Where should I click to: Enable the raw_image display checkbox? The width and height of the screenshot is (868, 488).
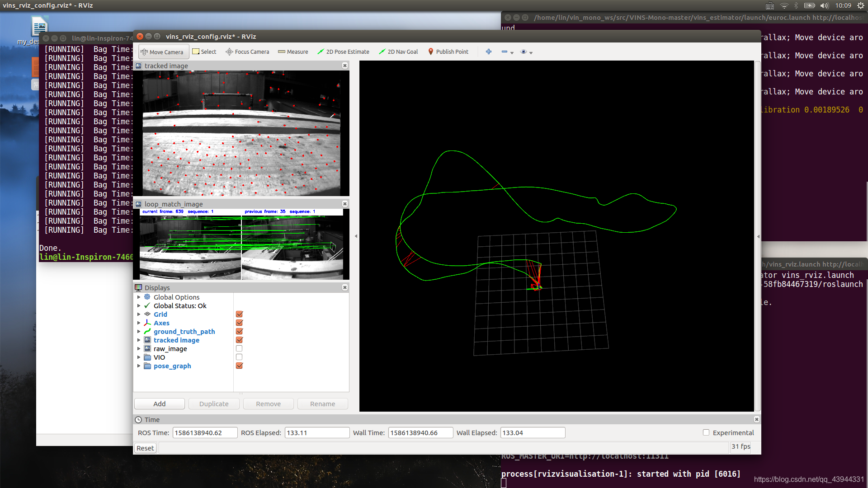click(239, 349)
